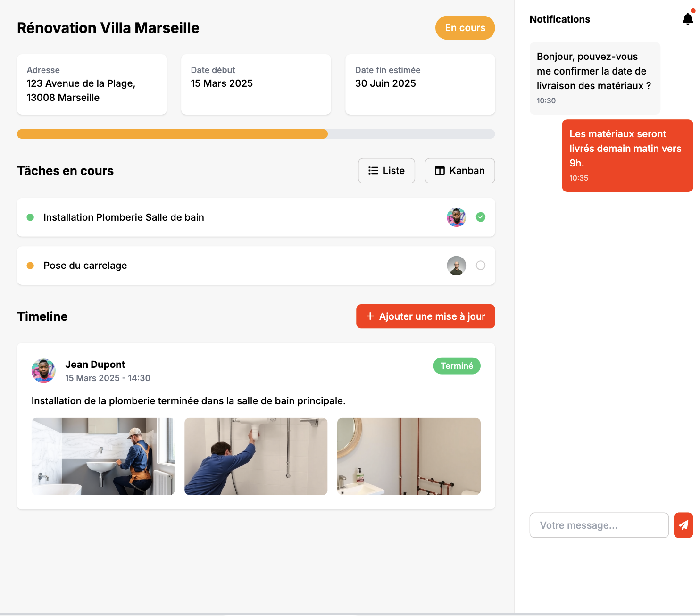The width and height of the screenshot is (700, 616).
Task: Click timestamp 15 Mars 2025 - 14:30
Action: click(108, 378)
